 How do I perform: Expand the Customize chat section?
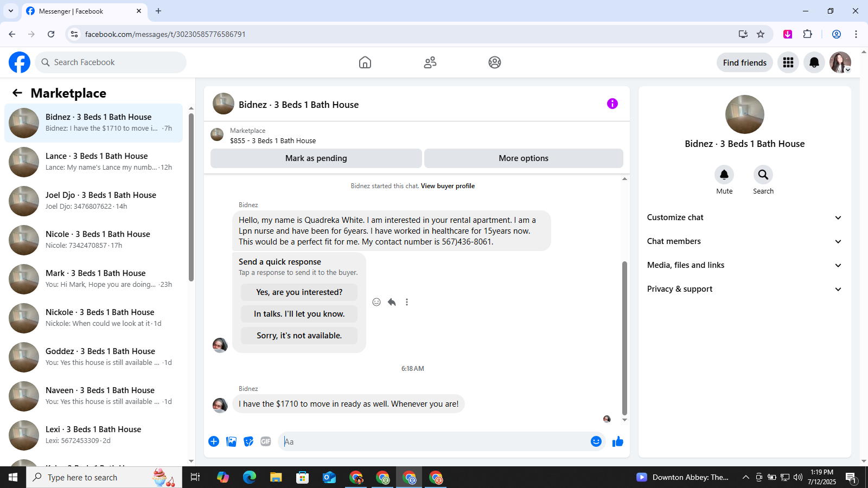[745, 217]
